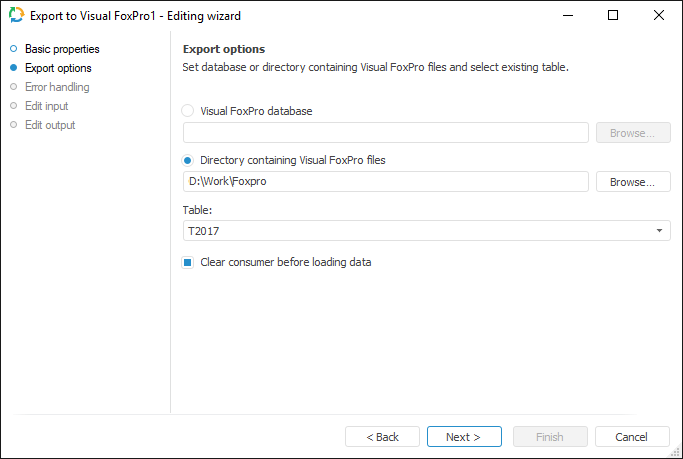
Task: Open the T2017 table combo box
Action: tap(420, 231)
